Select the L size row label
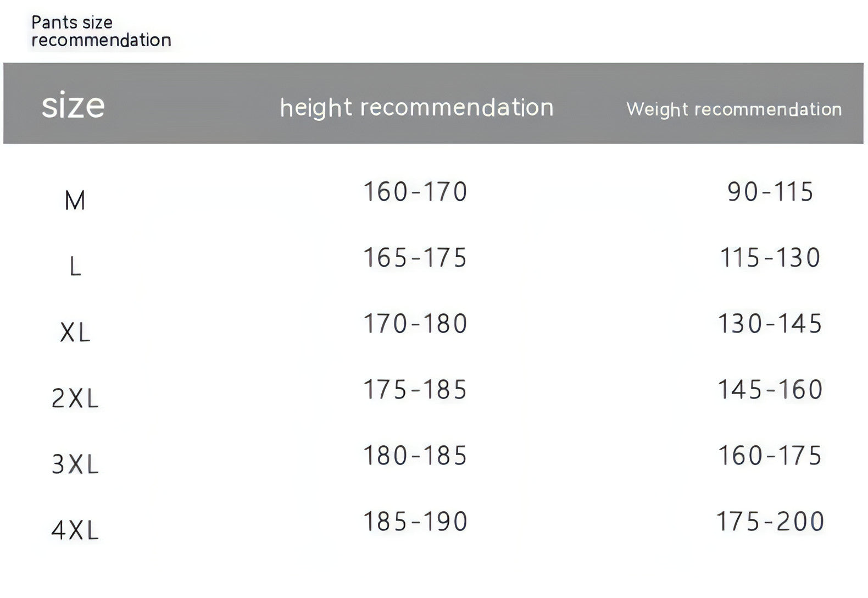 click(75, 267)
